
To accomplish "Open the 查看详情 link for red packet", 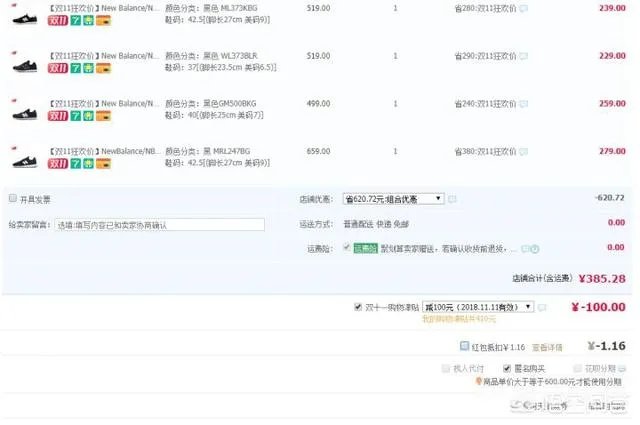I will [x=546, y=346].
